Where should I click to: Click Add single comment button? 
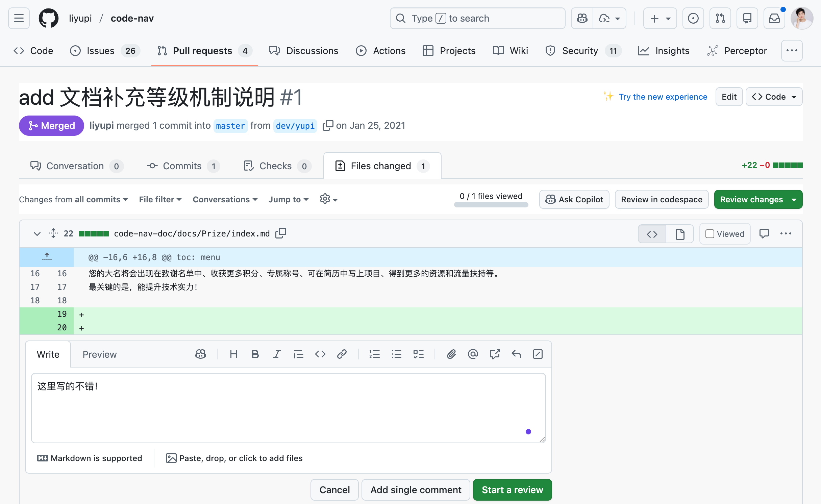pos(416,490)
